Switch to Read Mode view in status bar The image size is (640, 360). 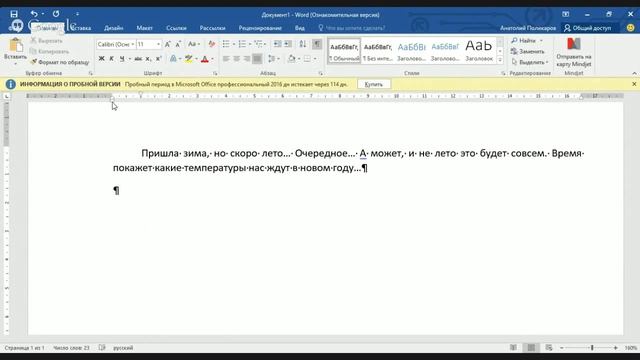[513, 348]
